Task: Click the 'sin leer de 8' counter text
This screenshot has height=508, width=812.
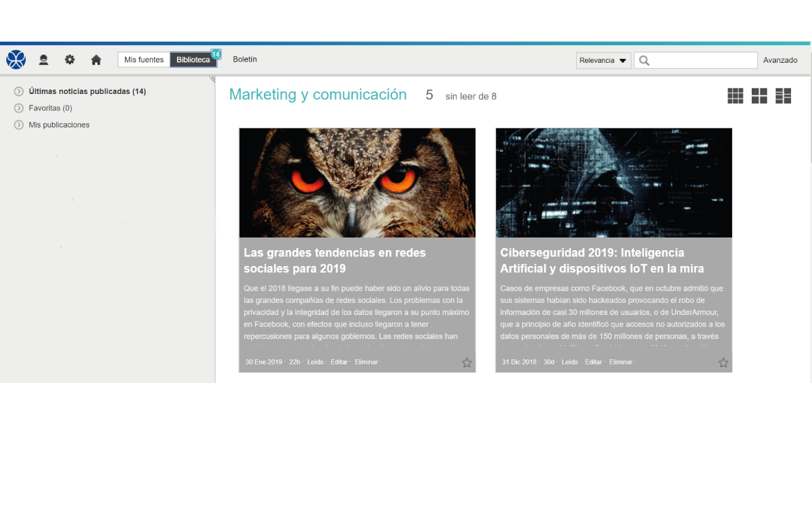Action: pos(471,97)
